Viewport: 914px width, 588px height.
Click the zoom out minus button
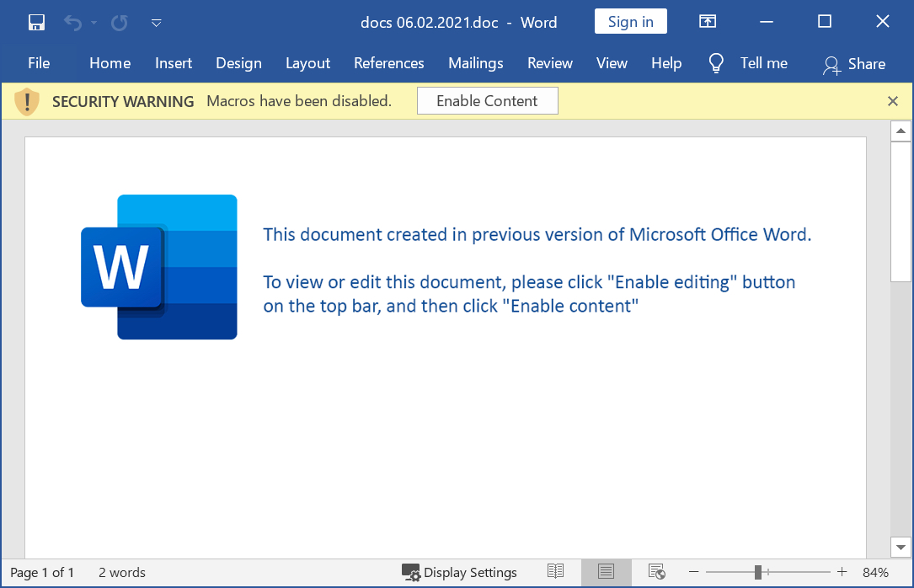point(693,572)
